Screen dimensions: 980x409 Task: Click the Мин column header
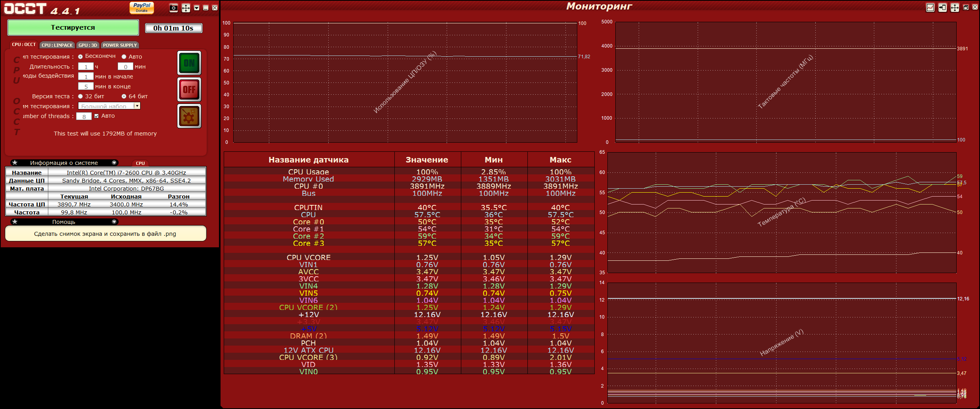[494, 160]
